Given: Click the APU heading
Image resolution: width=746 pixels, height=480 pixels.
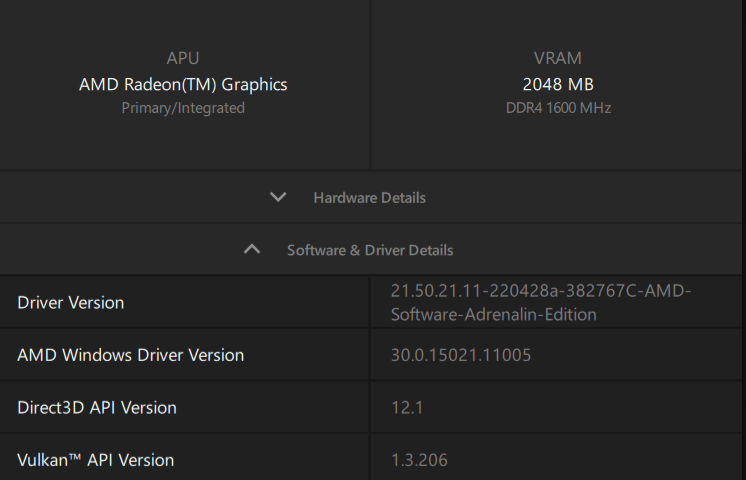Looking at the screenshot, I should [183, 58].
